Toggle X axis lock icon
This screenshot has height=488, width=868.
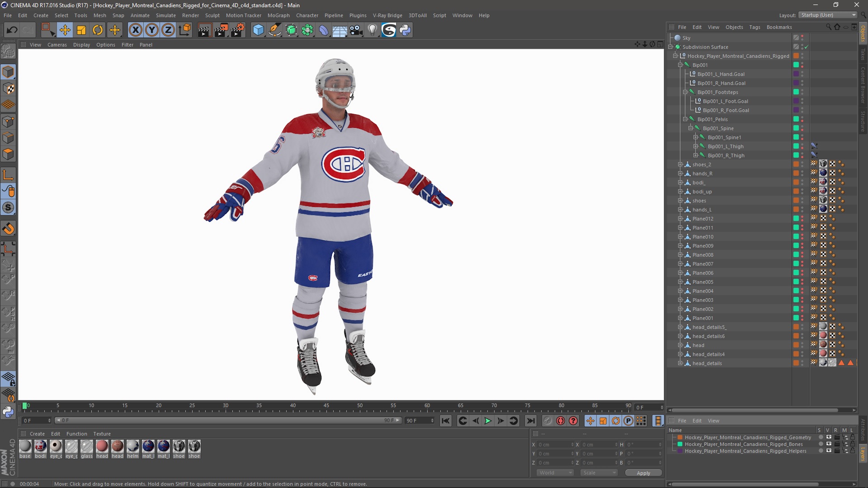pos(135,30)
